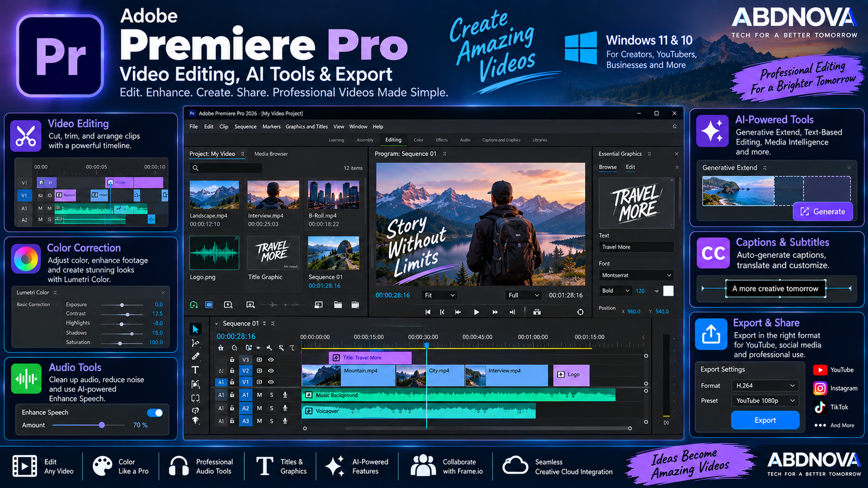This screenshot has height=488, width=868.
Task: Go to In point in Program monitor
Action: (427, 312)
